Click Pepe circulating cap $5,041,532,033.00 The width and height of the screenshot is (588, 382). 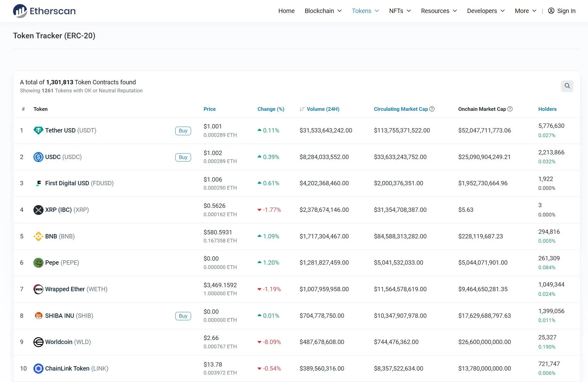point(398,262)
